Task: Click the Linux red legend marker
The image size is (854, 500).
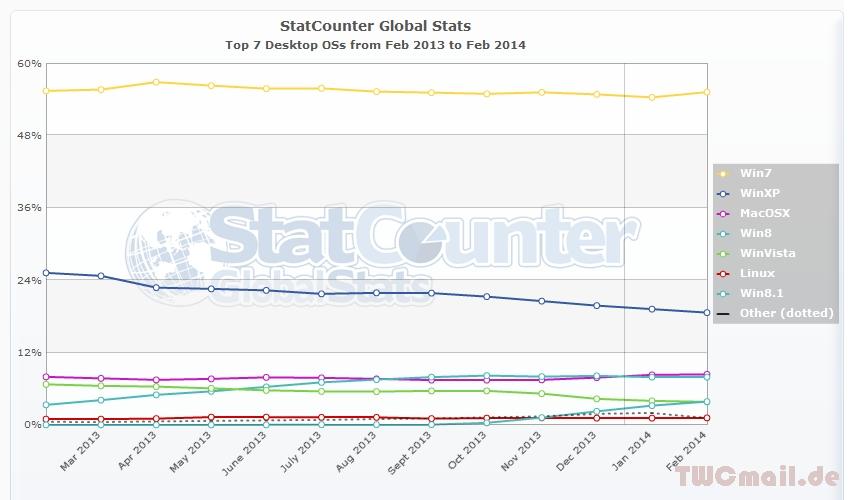Action: click(x=724, y=273)
